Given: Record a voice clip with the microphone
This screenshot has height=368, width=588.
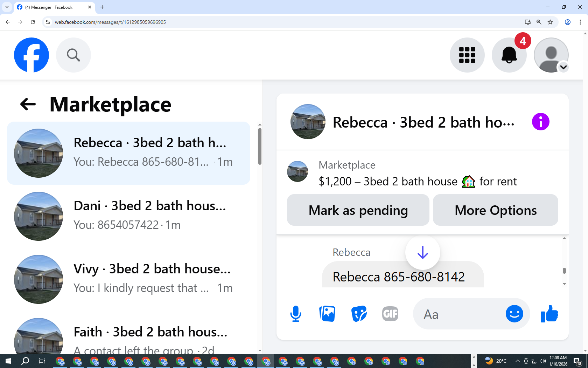Looking at the screenshot, I should click(x=296, y=314).
